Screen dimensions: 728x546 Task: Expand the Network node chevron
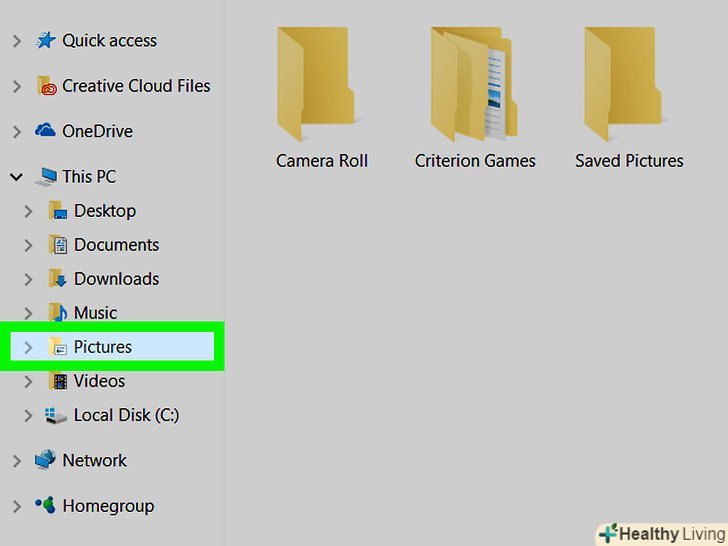pos(17,461)
